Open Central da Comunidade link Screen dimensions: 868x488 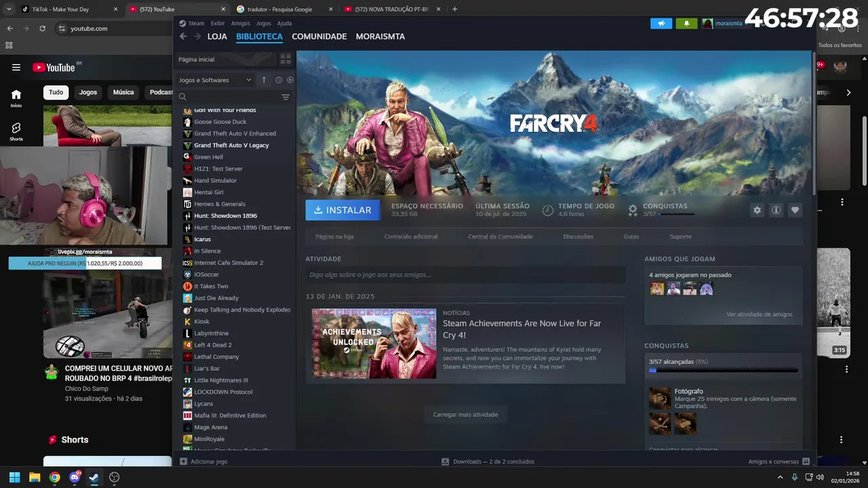point(500,237)
